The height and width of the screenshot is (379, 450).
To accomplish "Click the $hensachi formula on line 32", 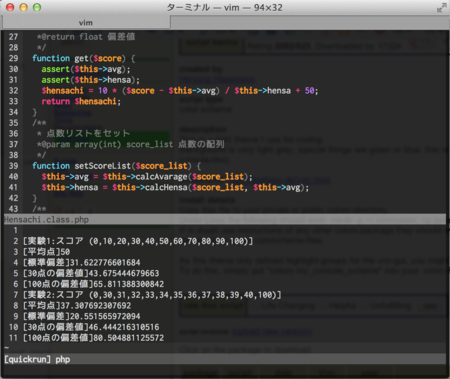I will pyautogui.click(x=180, y=90).
